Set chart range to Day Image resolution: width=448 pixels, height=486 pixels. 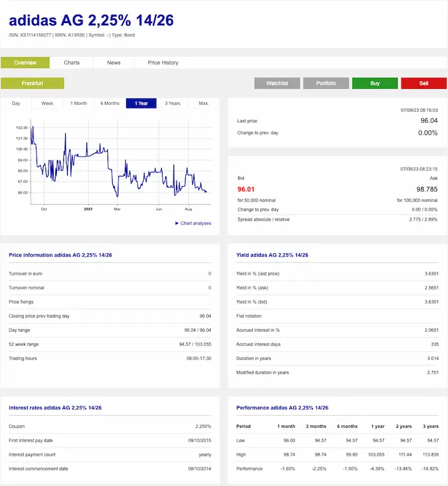click(x=16, y=103)
